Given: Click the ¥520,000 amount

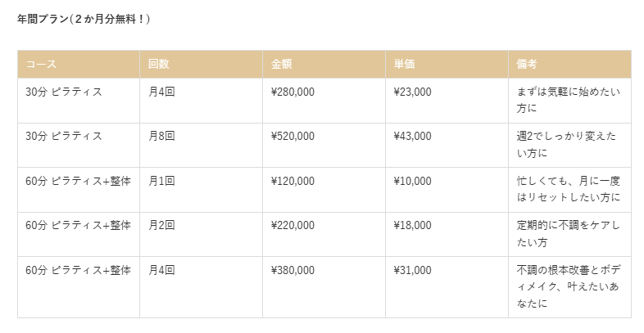Looking at the screenshot, I should (293, 136).
